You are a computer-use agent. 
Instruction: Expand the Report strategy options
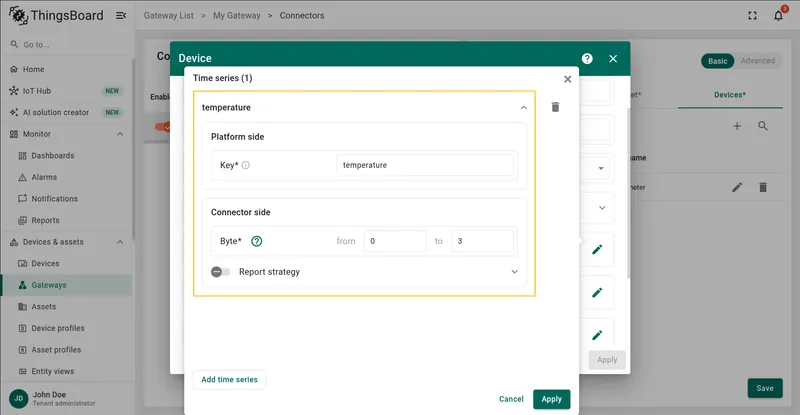(514, 272)
